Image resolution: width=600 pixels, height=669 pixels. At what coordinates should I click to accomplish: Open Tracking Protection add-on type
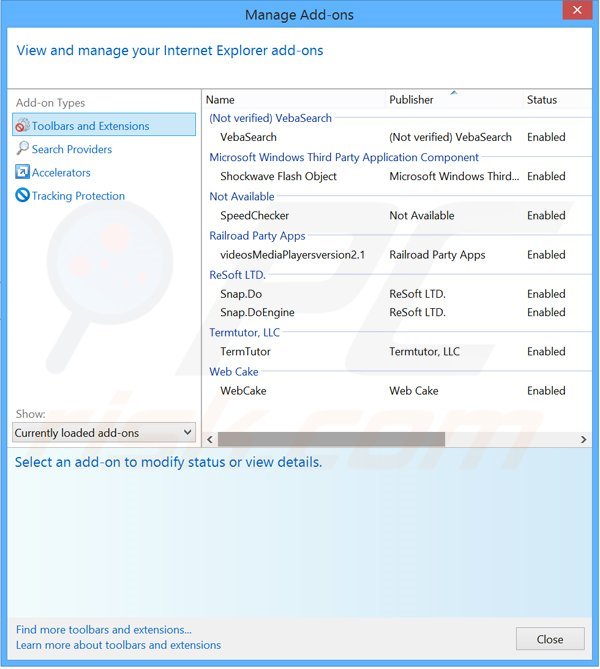[78, 196]
